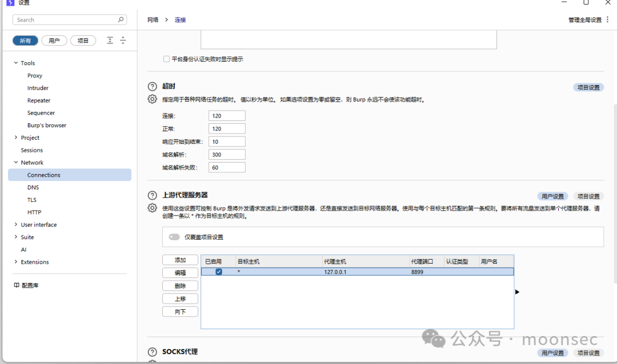Viewport: 617px width, 364px height.
Task: Click 项目设置 badge in 超时 section
Action: (x=588, y=87)
